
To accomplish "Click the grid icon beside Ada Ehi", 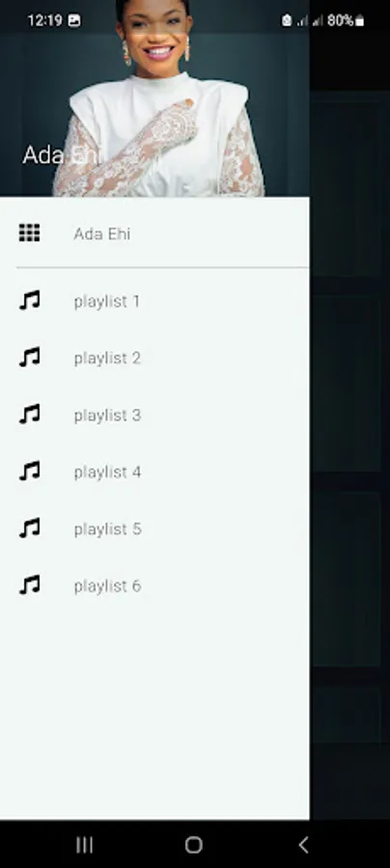I will pos(29,233).
